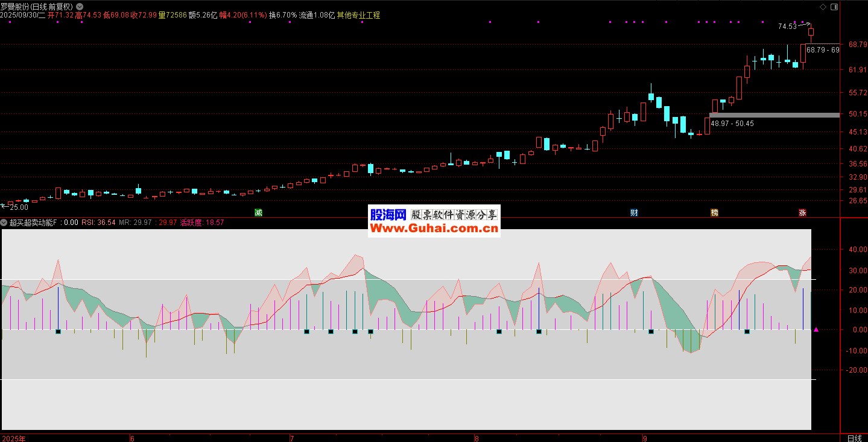
Task: Click the green 减 event marker
Action: pyautogui.click(x=259, y=212)
